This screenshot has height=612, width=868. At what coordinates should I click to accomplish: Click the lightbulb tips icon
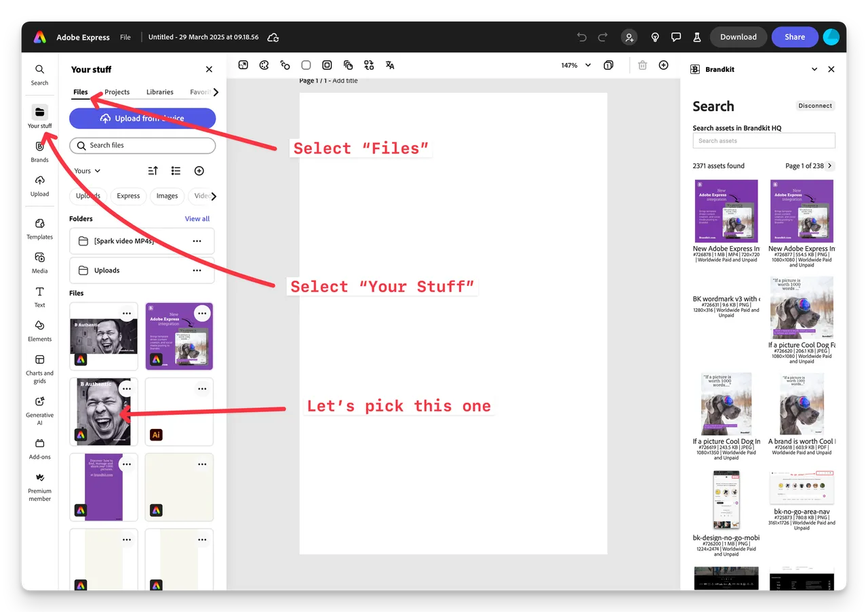coord(655,37)
